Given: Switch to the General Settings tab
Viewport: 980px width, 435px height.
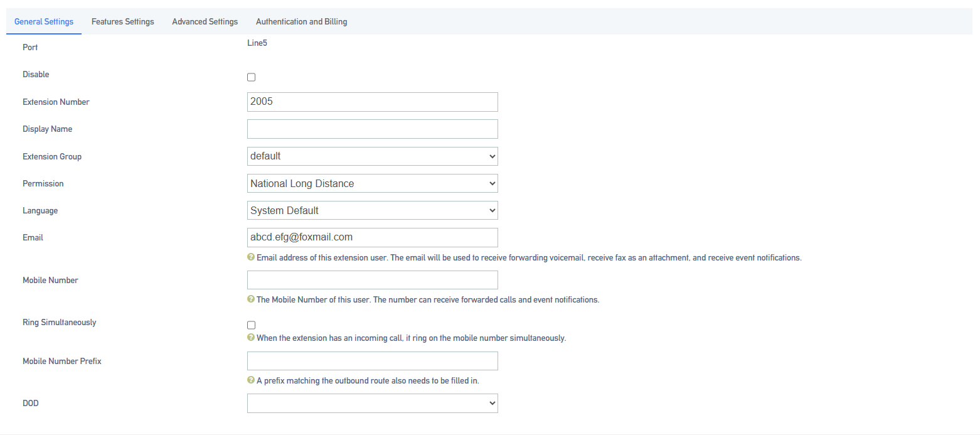Looking at the screenshot, I should pyautogui.click(x=44, y=21).
